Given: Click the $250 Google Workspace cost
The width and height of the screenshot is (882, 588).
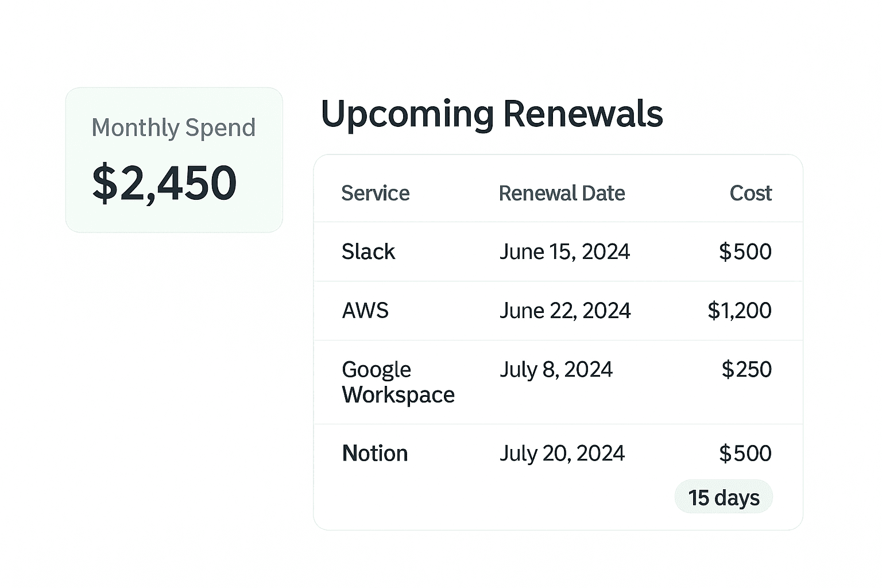Looking at the screenshot, I should point(746,370).
